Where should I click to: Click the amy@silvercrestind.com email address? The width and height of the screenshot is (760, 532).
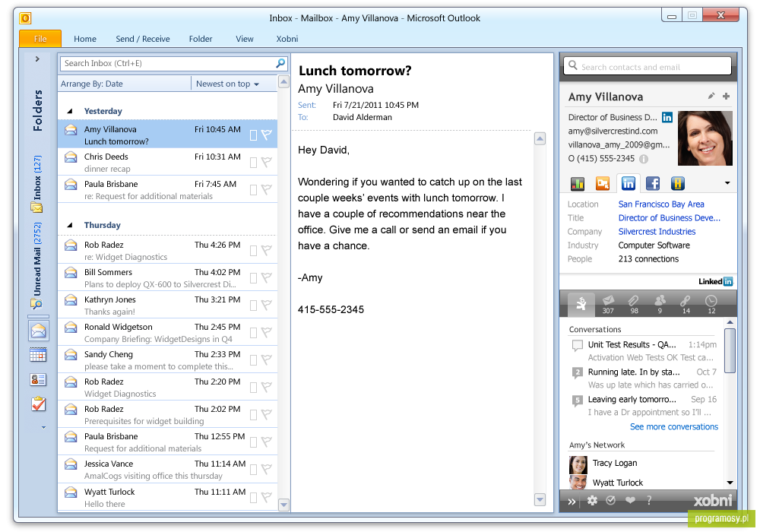[x=613, y=131]
